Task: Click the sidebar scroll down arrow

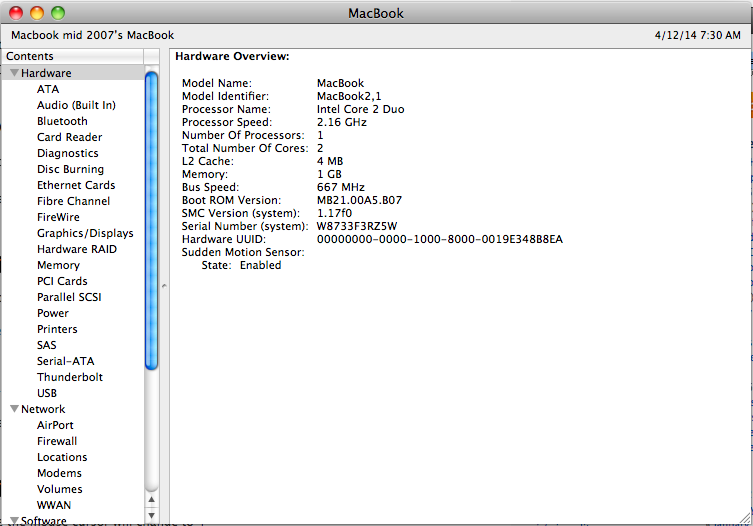Action: coord(151,515)
